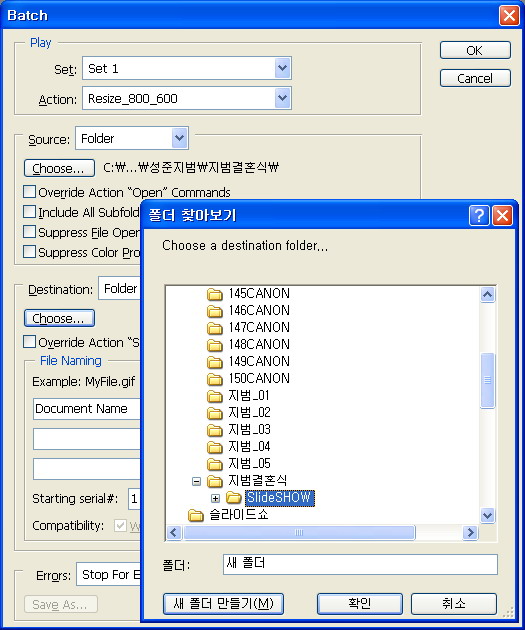The height and width of the screenshot is (630, 525).
Task: Click the Starting serial# field
Action: tap(134, 499)
